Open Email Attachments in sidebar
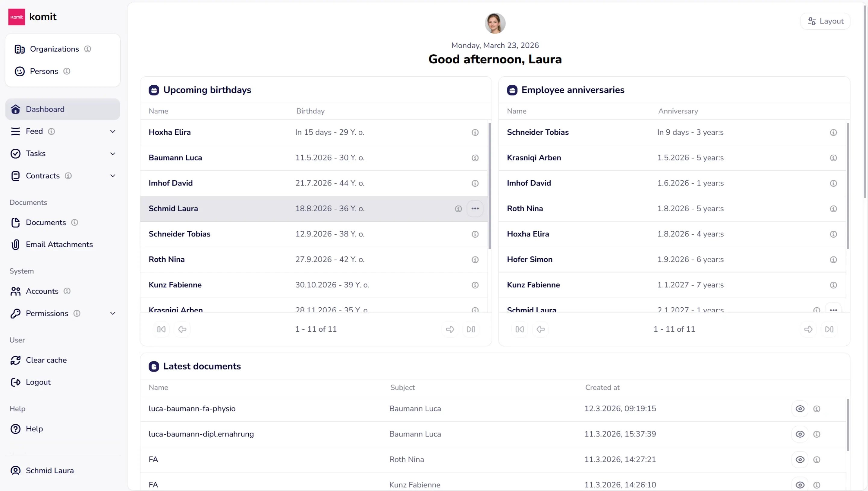Screen dimensions: 868x491 click(x=59, y=245)
